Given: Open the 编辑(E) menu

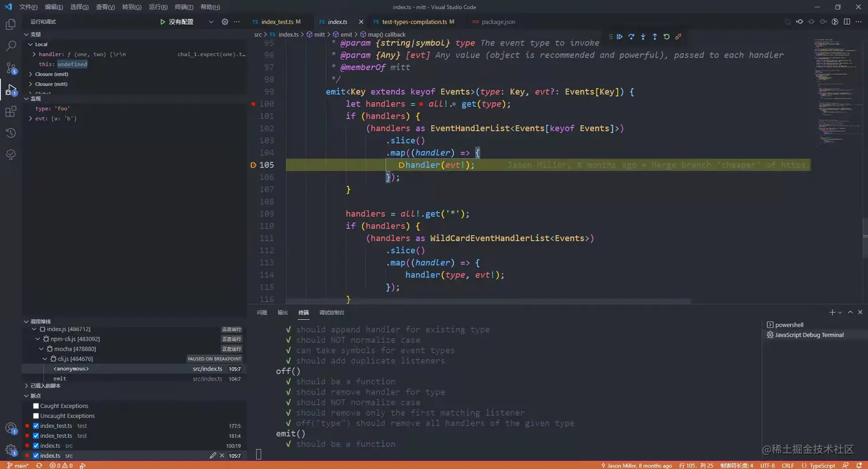Looking at the screenshot, I should pyautogui.click(x=53, y=7).
